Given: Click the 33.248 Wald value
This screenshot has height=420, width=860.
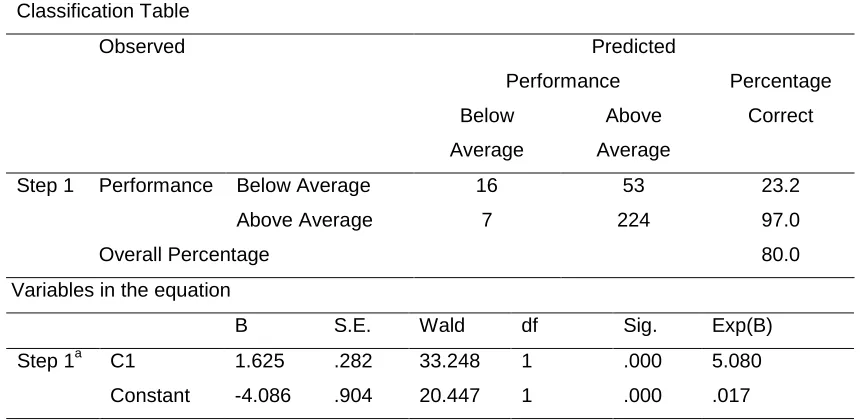Looking at the screenshot, I should (449, 361).
